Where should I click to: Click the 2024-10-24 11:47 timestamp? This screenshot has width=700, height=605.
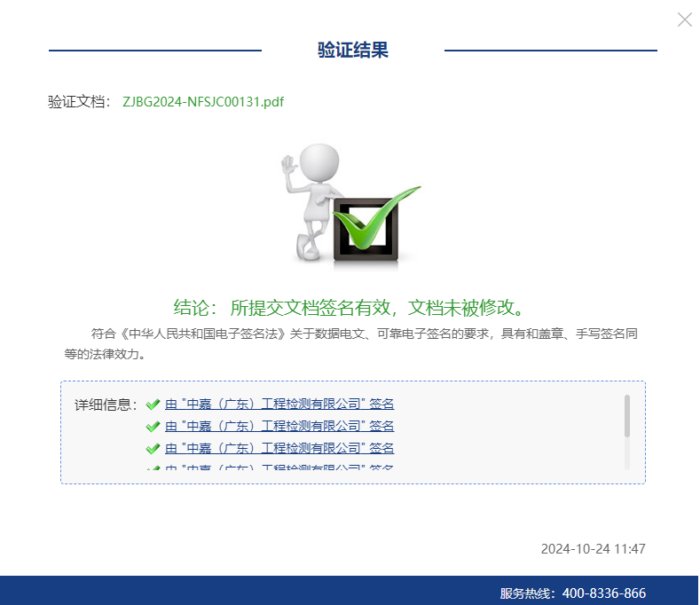[x=593, y=549]
